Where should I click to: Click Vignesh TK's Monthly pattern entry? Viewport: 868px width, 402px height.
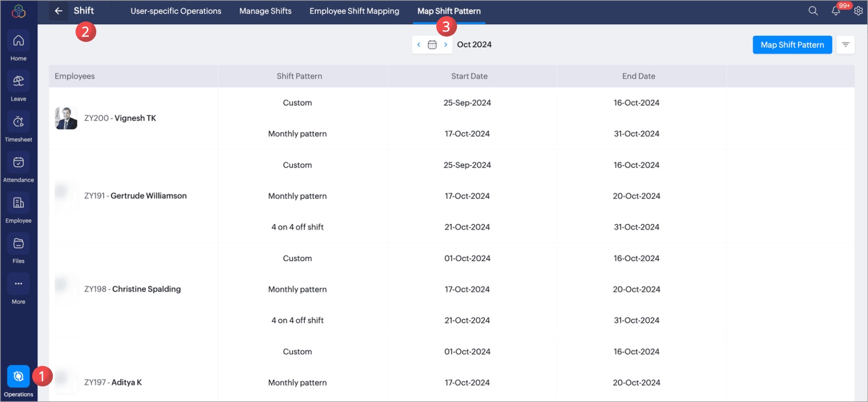[298, 134]
